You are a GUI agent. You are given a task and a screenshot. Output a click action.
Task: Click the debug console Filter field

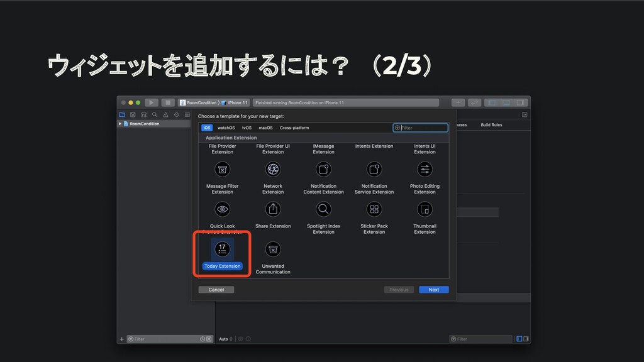pyautogui.click(x=480, y=339)
